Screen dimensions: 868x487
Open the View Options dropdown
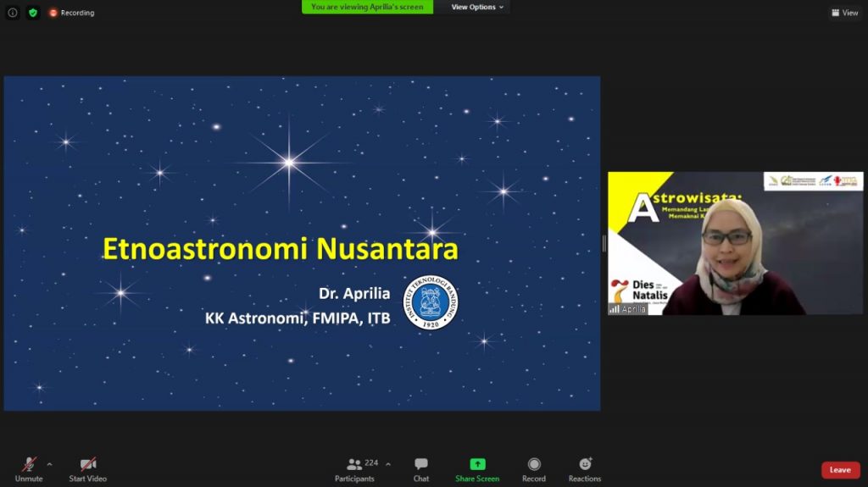tap(477, 7)
